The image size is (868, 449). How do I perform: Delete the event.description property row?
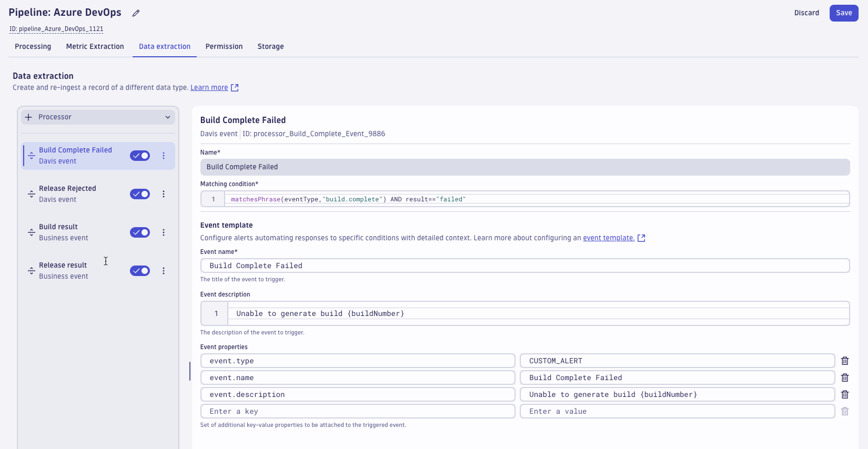(845, 394)
